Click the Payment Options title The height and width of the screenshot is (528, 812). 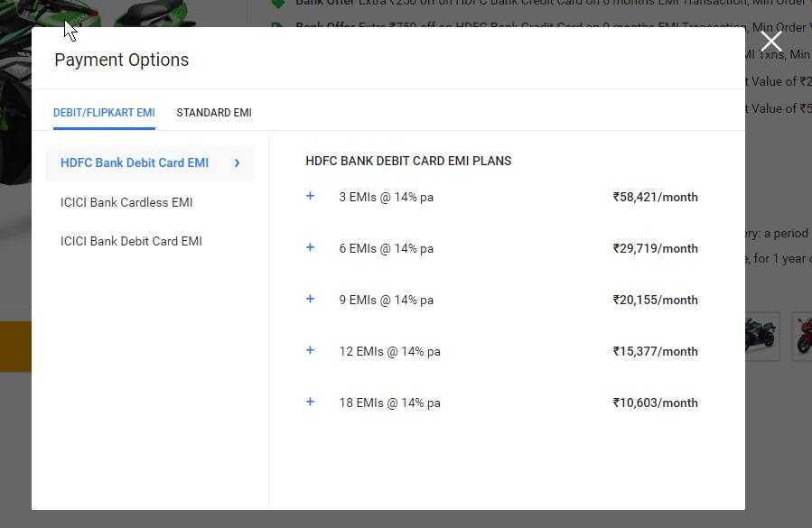tap(122, 60)
